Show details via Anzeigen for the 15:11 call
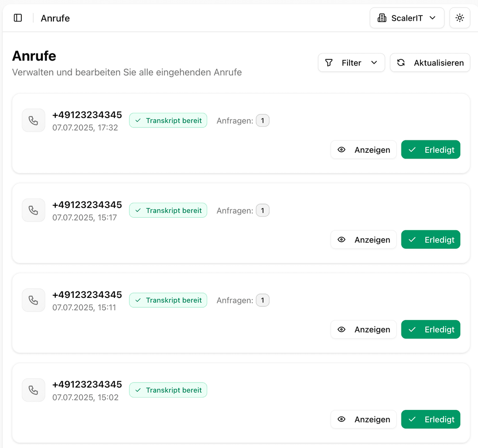This screenshot has width=478, height=448. tap(363, 329)
